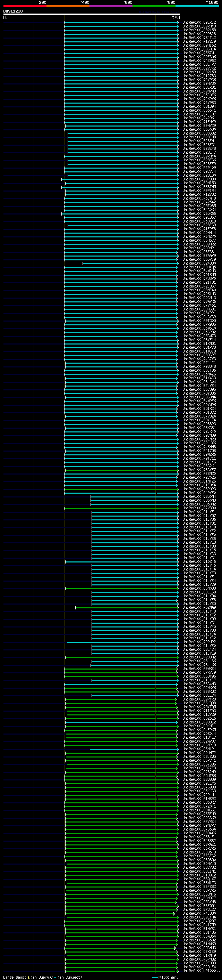Click the orange ~40% identity legend segment
This screenshot has height=980, width=222.
click(x=68, y=6)
